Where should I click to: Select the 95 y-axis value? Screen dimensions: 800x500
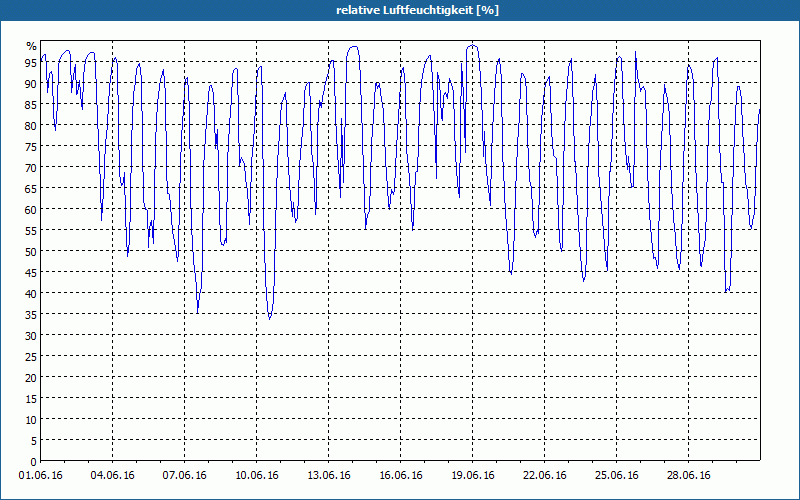31,62
